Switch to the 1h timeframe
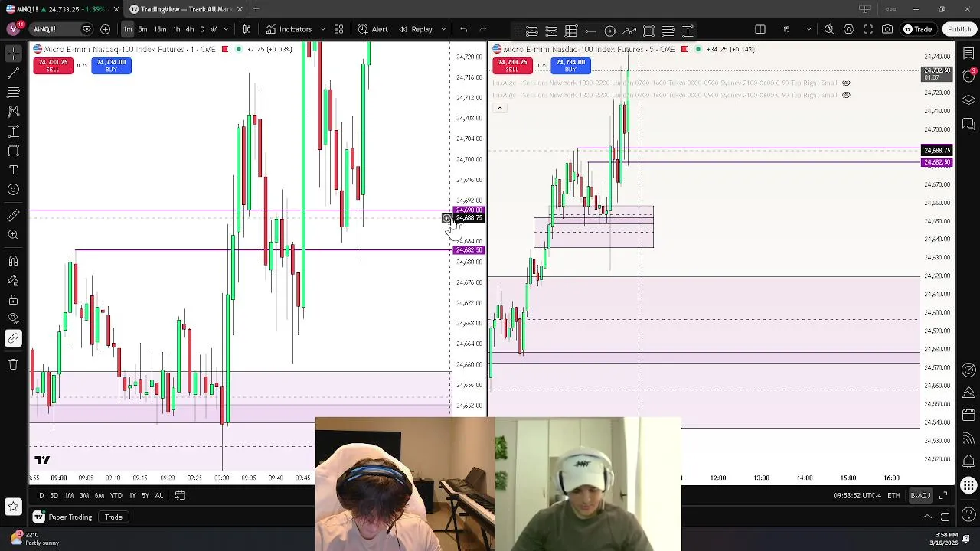The width and height of the screenshot is (980, 551). click(x=177, y=29)
